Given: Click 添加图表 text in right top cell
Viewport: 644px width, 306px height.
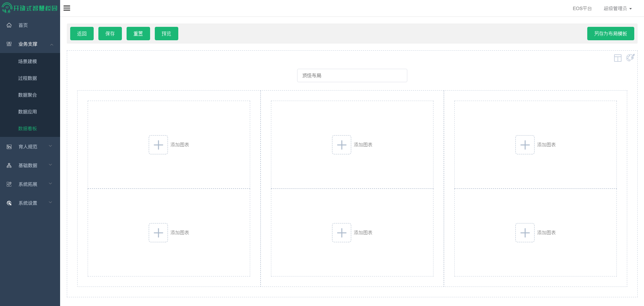Looking at the screenshot, I should point(546,145).
